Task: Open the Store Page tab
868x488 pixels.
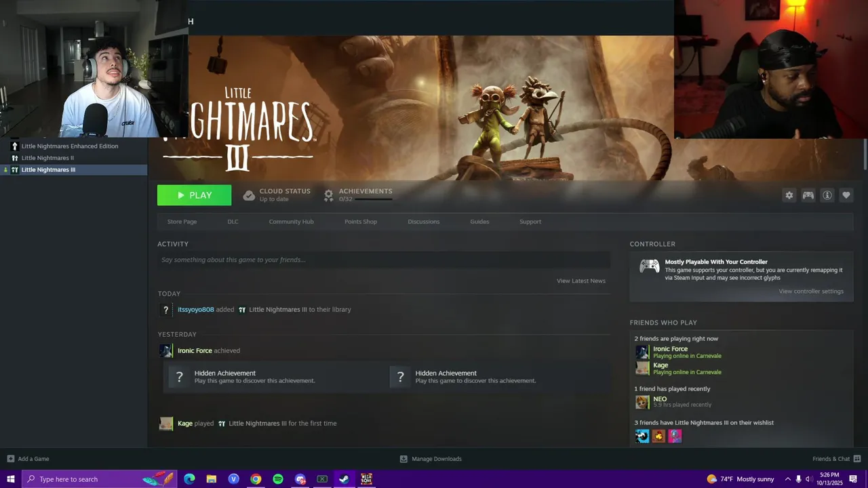Action: tap(182, 222)
